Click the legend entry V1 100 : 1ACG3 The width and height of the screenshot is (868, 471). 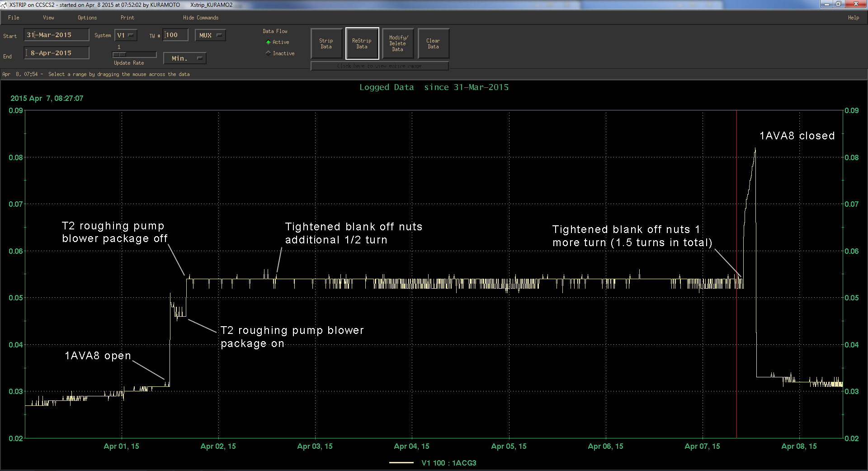(448, 463)
